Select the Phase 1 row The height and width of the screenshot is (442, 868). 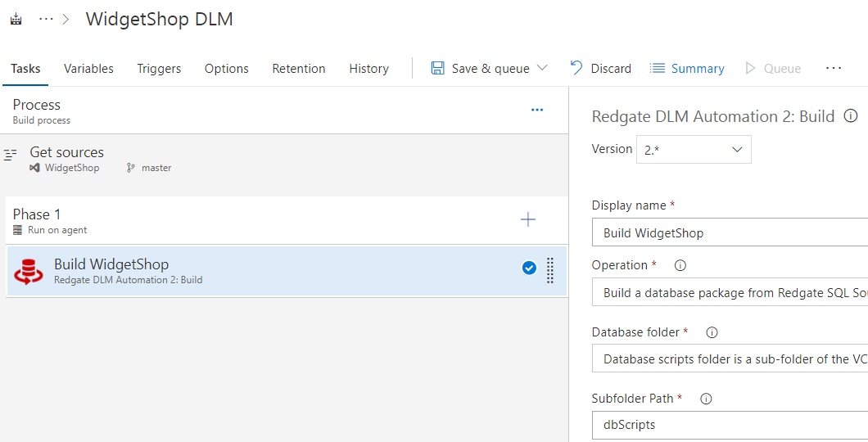pos(287,221)
